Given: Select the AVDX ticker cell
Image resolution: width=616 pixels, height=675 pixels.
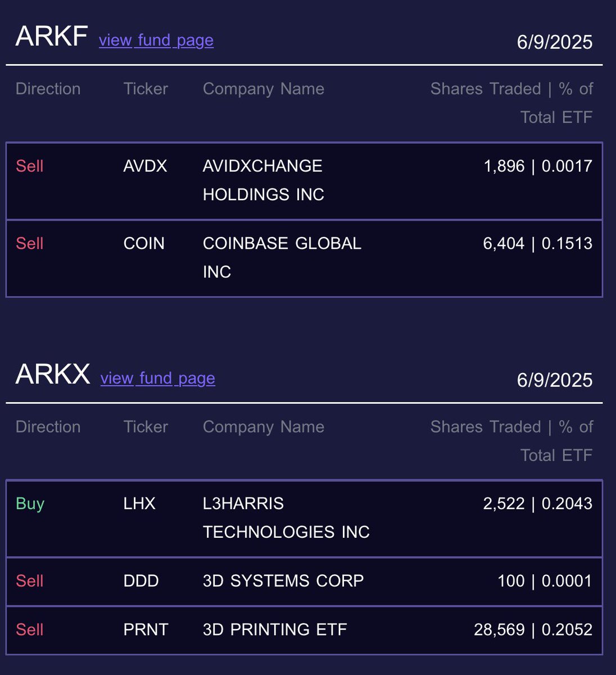Looking at the screenshot, I should click(145, 166).
